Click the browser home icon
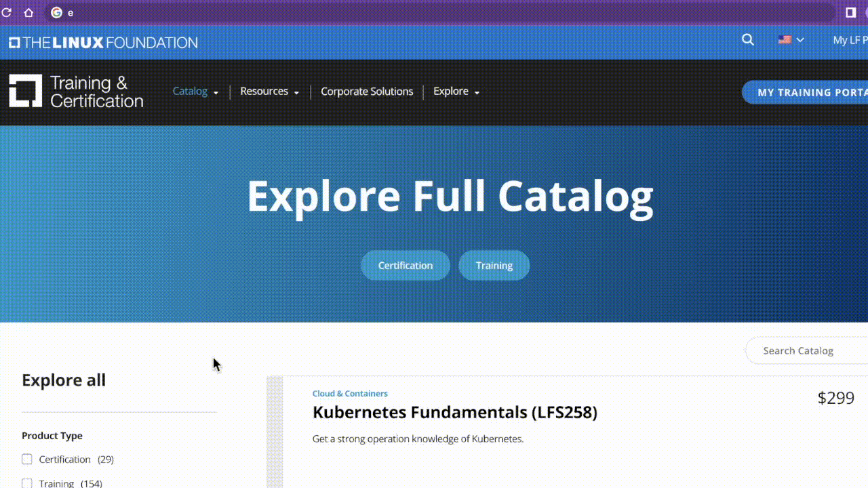Viewport: 868px width, 488px height. tap(28, 12)
